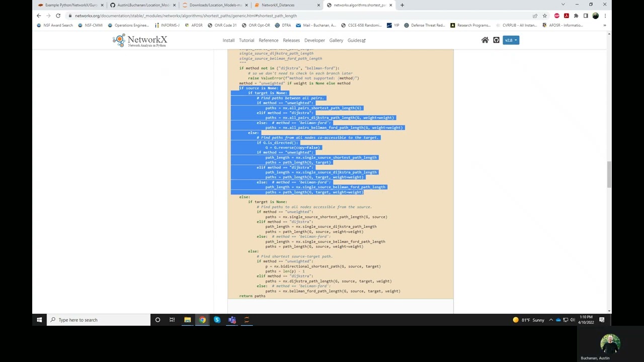Open Skype from the taskbar

pyautogui.click(x=217, y=320)
